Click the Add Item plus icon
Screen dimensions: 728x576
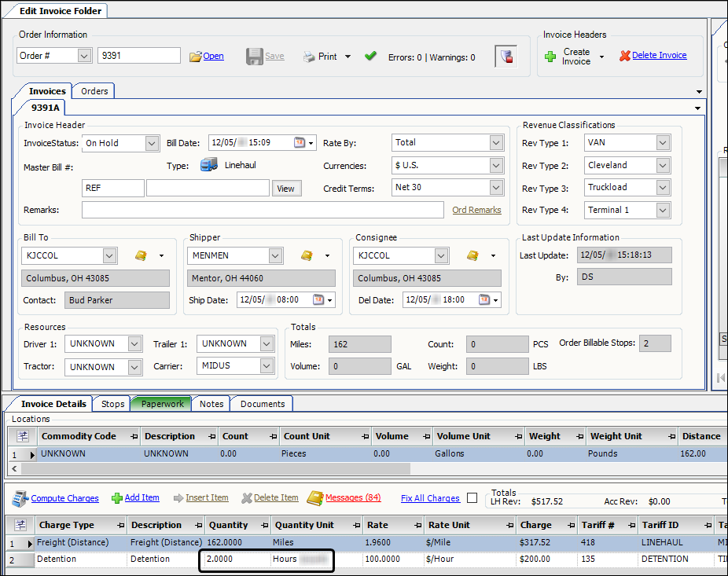[117, 497]
